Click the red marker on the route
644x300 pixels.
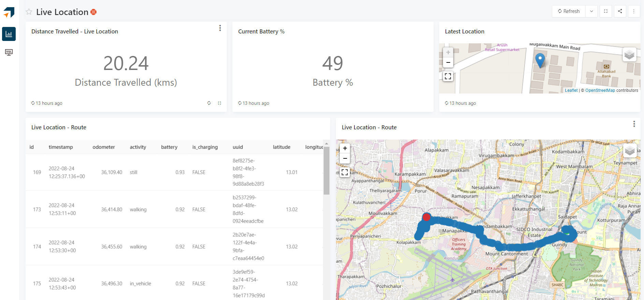tap(426, 217)
